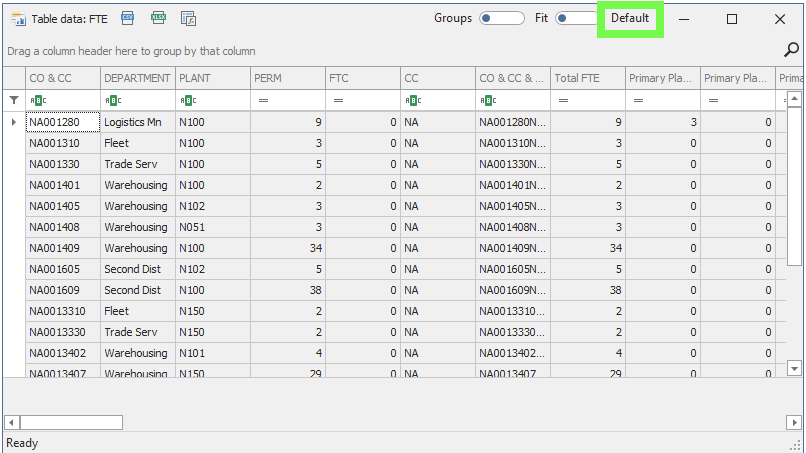Viewport: 806px width, 453px height.
Task: Click the horizontal scrollbar thumb
Action: tap(72, 422)
